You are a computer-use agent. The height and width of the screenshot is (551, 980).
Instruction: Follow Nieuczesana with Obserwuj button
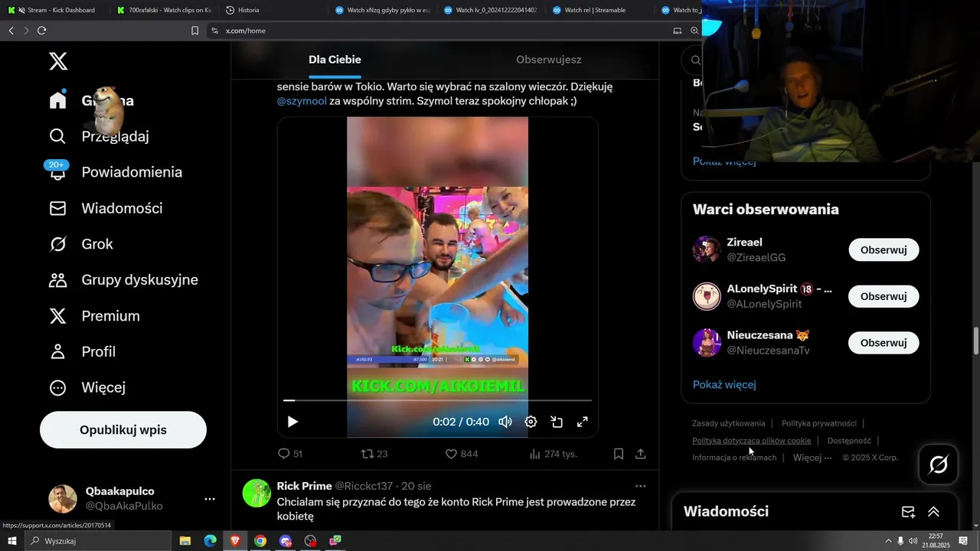pos(884,343)
